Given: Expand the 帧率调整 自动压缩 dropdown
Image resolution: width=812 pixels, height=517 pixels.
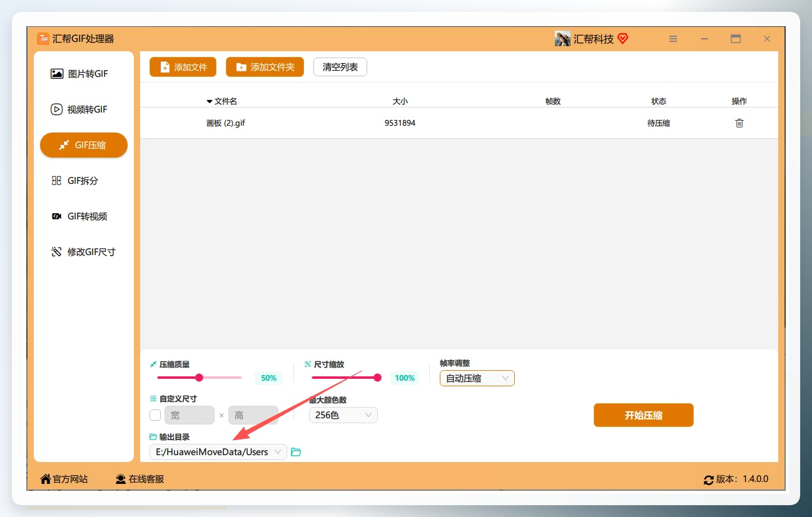Looking at the screenshot, I should pyautogui.click(x=477, y=378).
